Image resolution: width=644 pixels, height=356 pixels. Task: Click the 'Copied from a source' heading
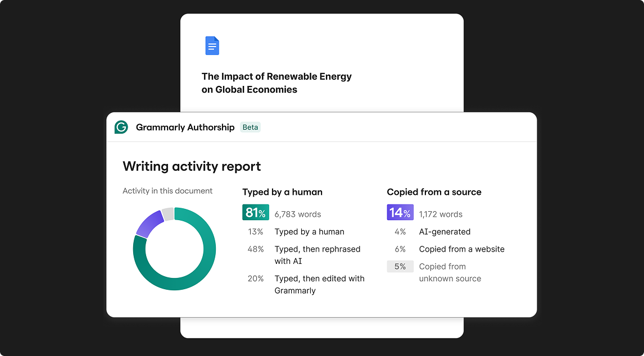pos(434,192)
